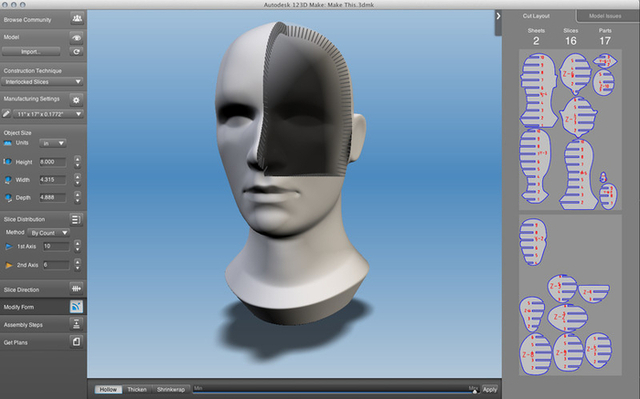The image size is (640, 399).
Task: Click the first cut sheet thumbnail
Action: pos(570,130)
